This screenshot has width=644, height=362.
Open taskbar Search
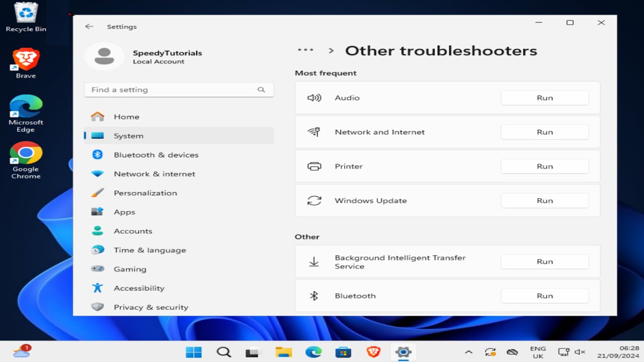click(x=224, y=352)
